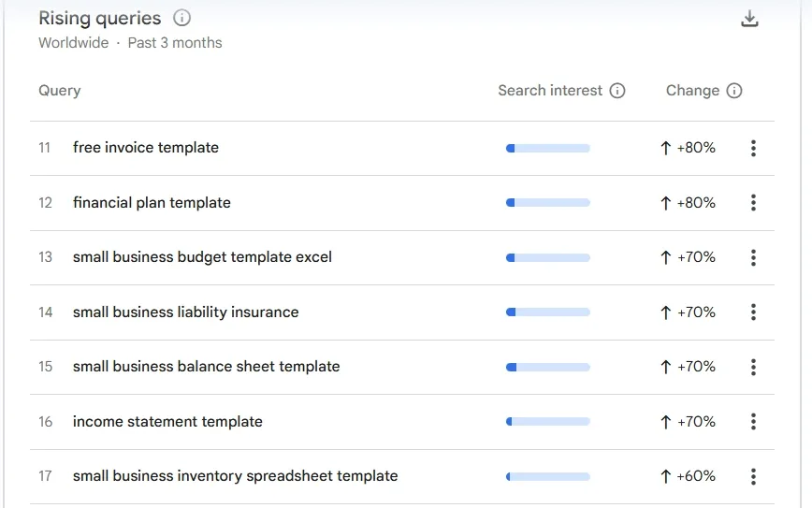812x508 pixels.
Task: Select query free invoice template
Action: (x=146, y=148)
